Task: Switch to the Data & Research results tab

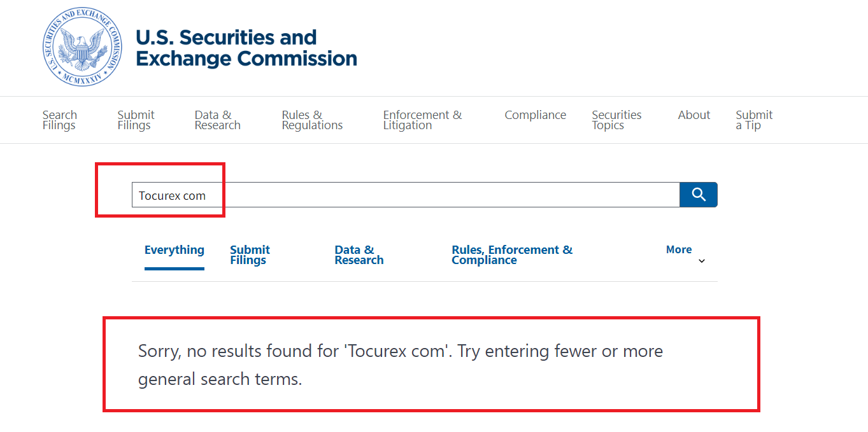Action: coord(359,254)
